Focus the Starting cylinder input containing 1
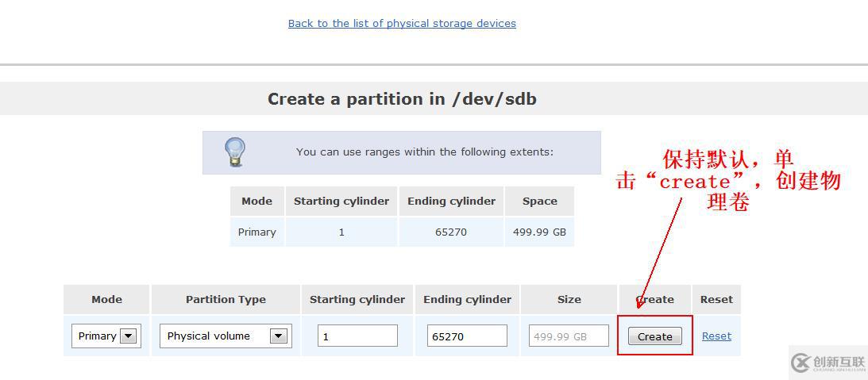This screenshot has height=380, width=868. (x=357, y=336)
